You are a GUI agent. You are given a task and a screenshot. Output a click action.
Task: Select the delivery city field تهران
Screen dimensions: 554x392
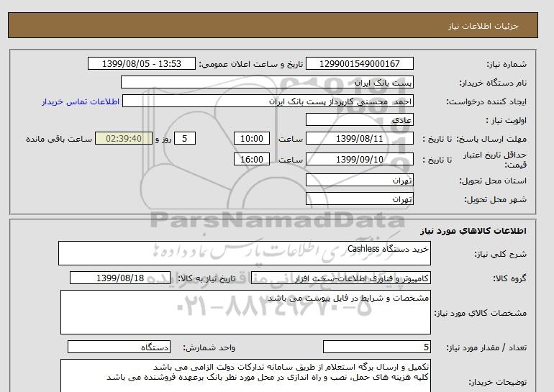click(x=359, y=199)
